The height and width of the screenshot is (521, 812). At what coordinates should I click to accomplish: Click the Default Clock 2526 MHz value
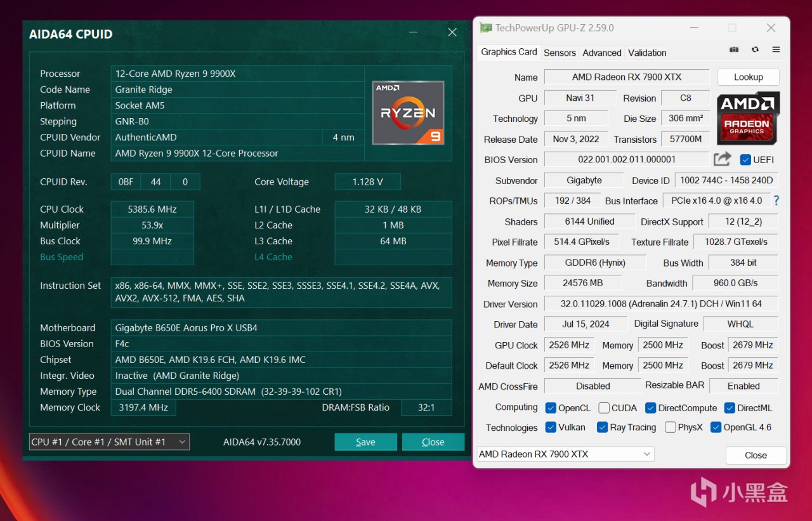[x=568, y=366]
